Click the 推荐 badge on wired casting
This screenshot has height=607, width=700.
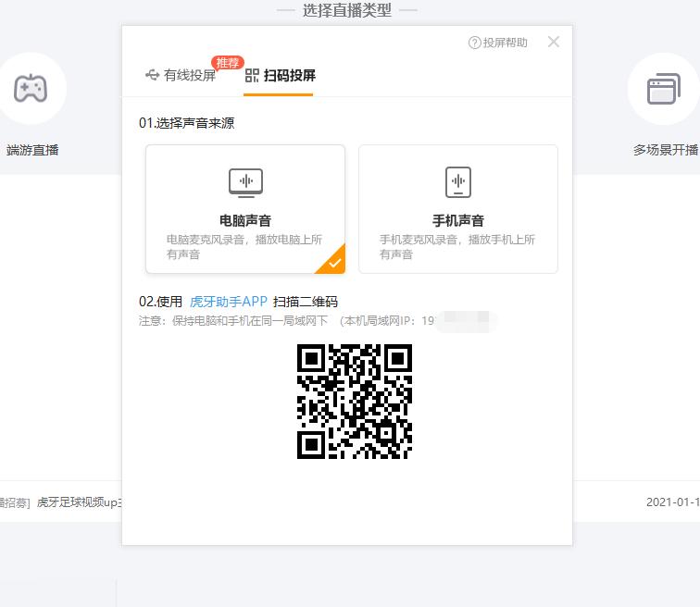click(x=227, y=63)
